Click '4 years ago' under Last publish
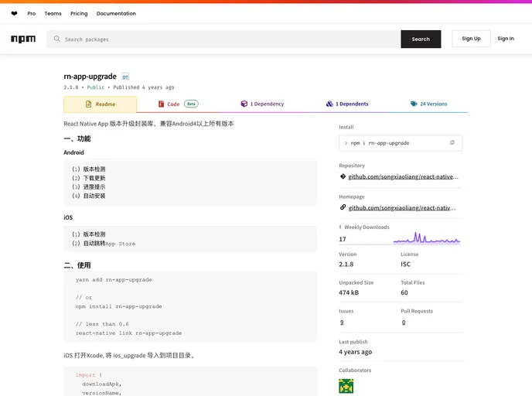Image resolution: width=532 pixels, height=396 pixels. click(x=355, y=352)
